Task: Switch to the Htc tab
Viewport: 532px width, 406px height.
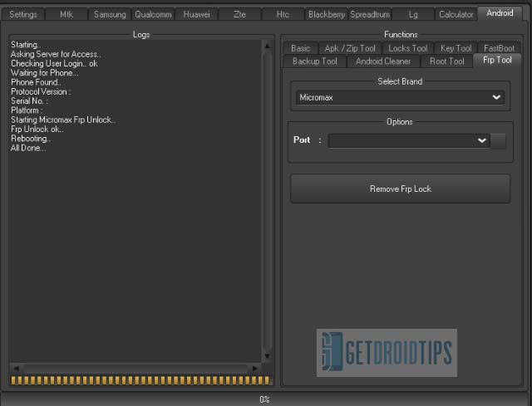Action: click(283, 15)
